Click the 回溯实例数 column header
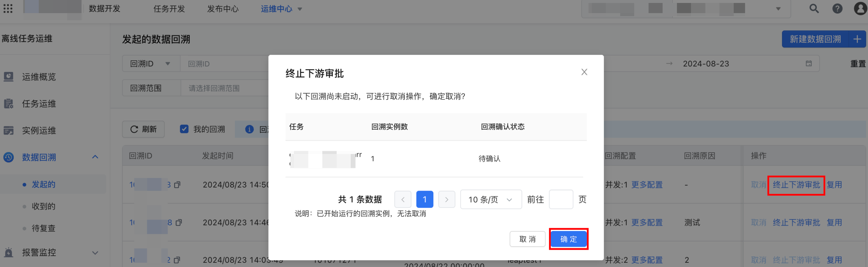Image resolution: width=868 pixels, height=267 pixels. point(389,127)
